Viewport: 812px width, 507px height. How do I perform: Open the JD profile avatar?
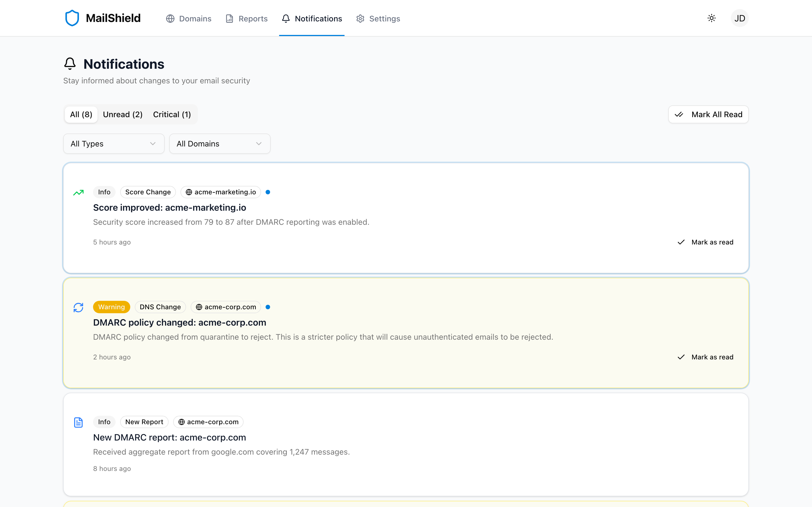click(x=740, y=18)
